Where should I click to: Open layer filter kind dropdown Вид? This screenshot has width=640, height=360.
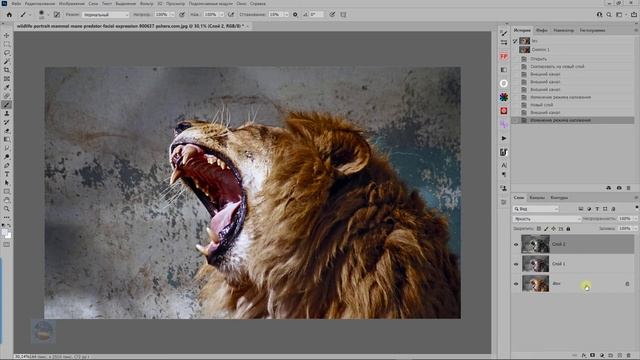click(x=536, y=209)
